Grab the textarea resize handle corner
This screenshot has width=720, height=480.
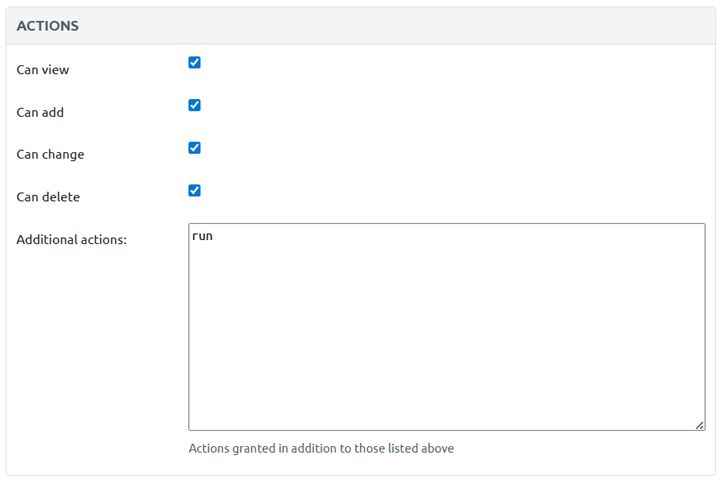700,425
